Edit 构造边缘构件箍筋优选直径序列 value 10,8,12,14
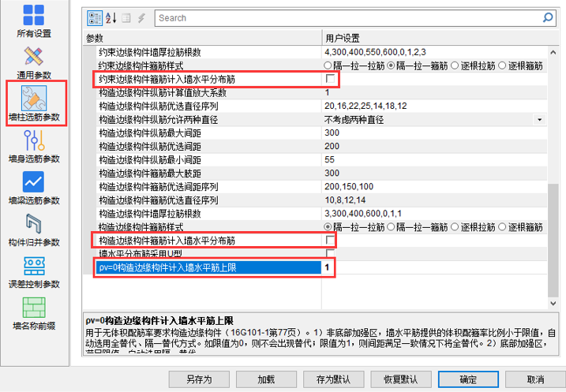The image size is (566, 392). [x=434, y=200]
